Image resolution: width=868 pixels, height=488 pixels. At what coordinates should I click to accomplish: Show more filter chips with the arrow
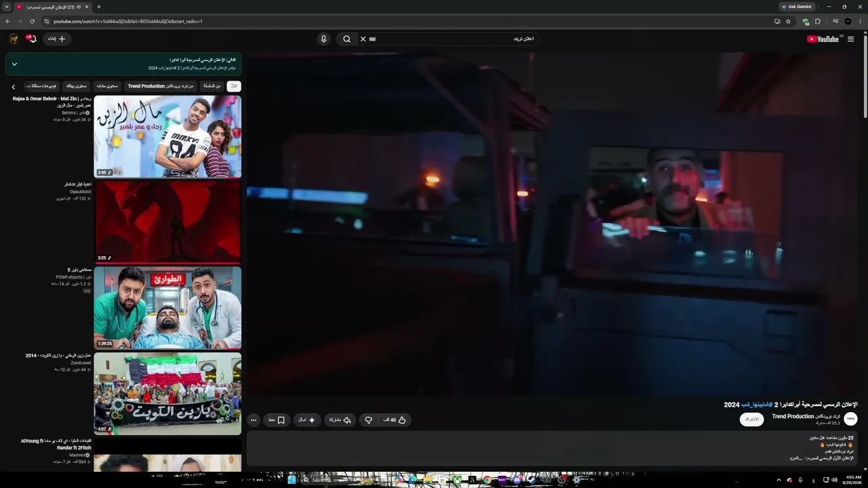[13, 87]
